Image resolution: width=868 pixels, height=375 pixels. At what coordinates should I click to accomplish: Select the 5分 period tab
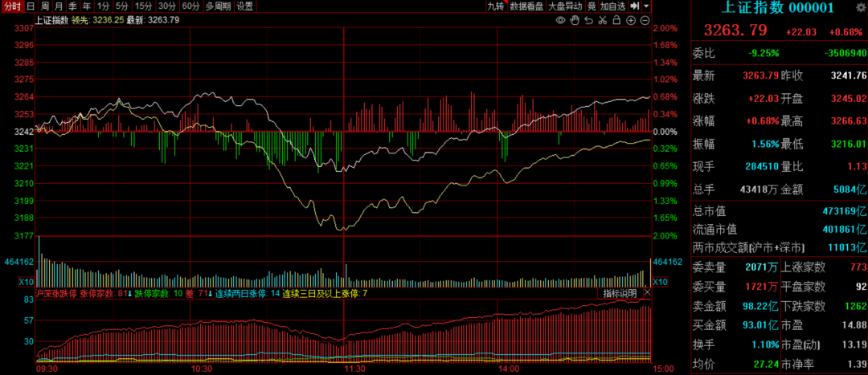click(122, 6)
